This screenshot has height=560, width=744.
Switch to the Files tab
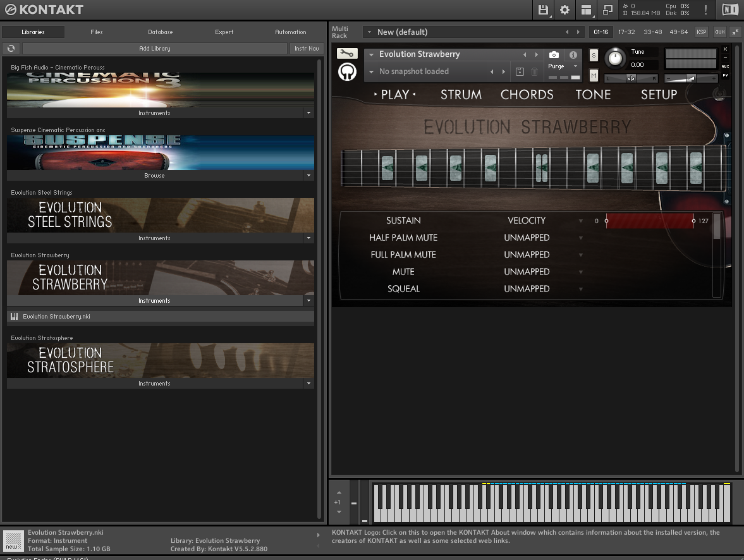(x=96, y=32)
